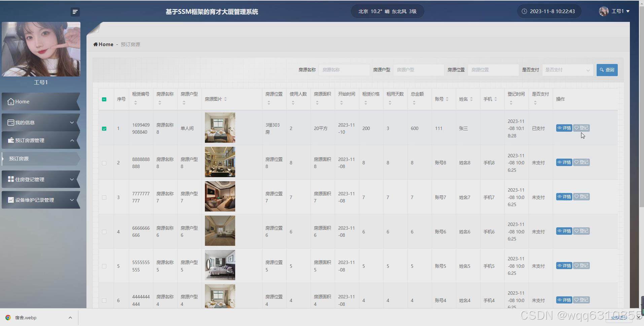Image resolution: width=644 pixels, height=326 pixels.
Task: Collapse the 预订房源管理 menu
Action: (x=41, y=140)
